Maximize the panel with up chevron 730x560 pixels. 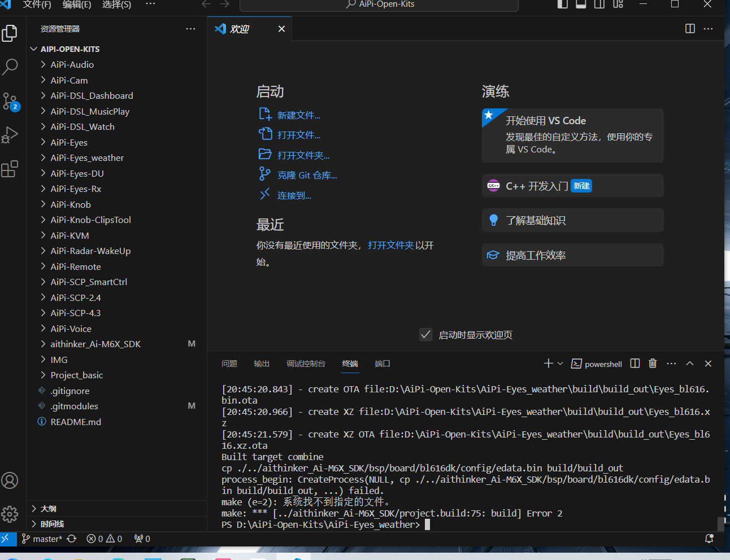[690, 364]
